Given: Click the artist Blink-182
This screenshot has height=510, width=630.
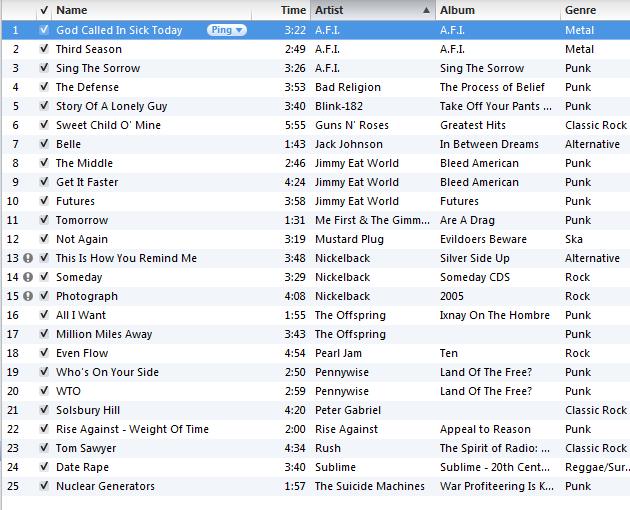Looking at the screenshot, I should click(x=339, y=106).
